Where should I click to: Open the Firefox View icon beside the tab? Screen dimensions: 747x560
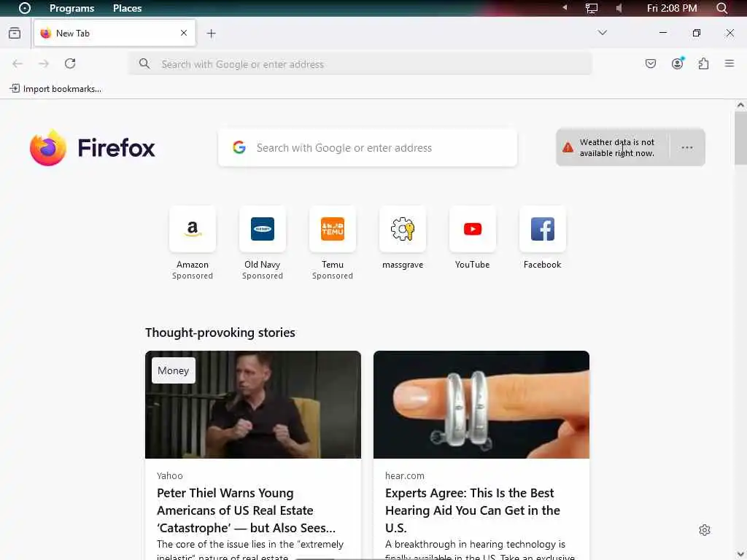pos(15,33)
